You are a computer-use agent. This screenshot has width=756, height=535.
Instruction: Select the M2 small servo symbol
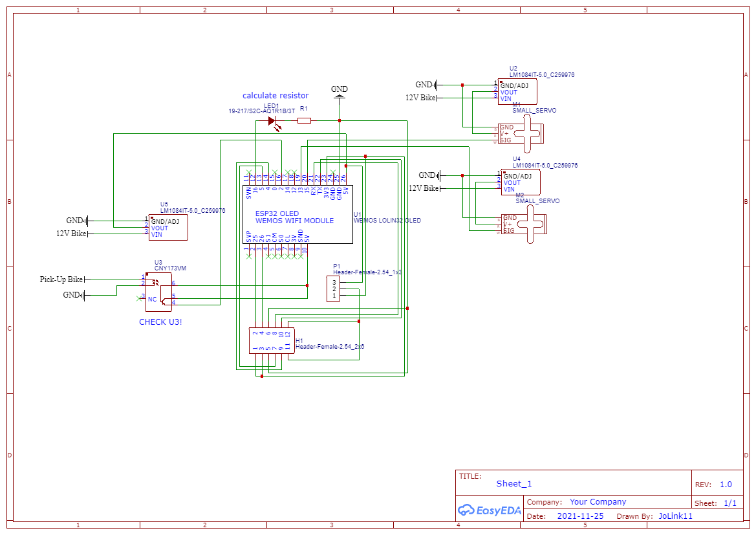534,224
